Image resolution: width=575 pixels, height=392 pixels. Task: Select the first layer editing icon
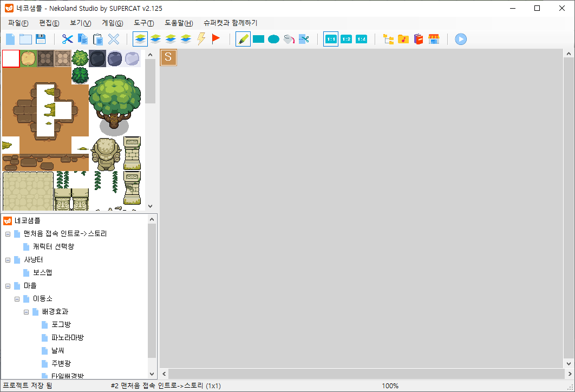(x=140, y=39)
